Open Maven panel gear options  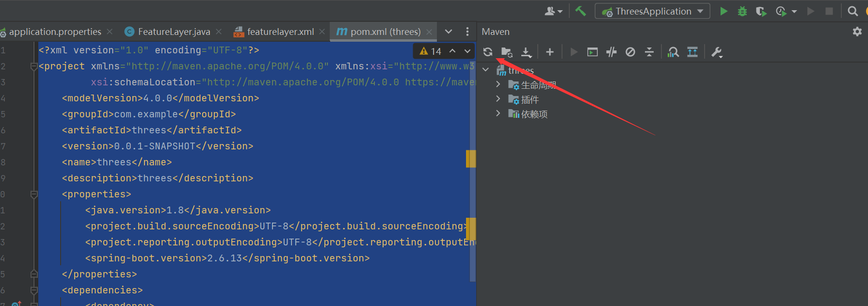[857, 32]
